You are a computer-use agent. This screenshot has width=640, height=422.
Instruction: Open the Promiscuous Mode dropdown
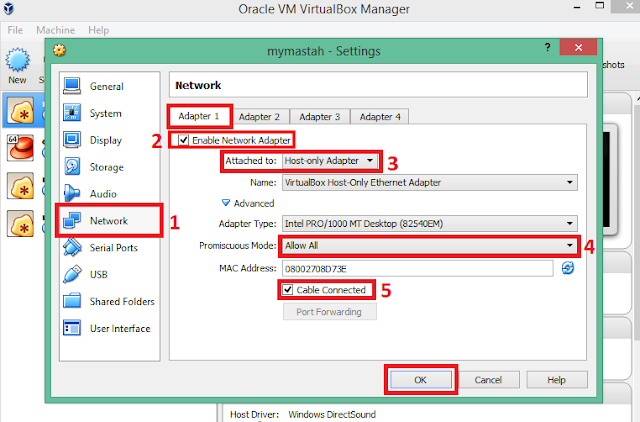point(430,246)
